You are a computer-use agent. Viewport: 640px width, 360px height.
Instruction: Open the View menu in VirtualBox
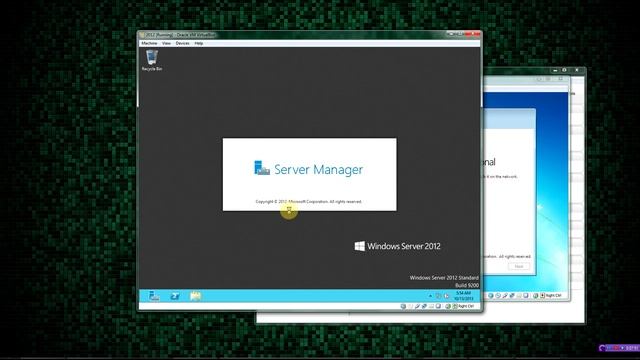tap(166, 43)
